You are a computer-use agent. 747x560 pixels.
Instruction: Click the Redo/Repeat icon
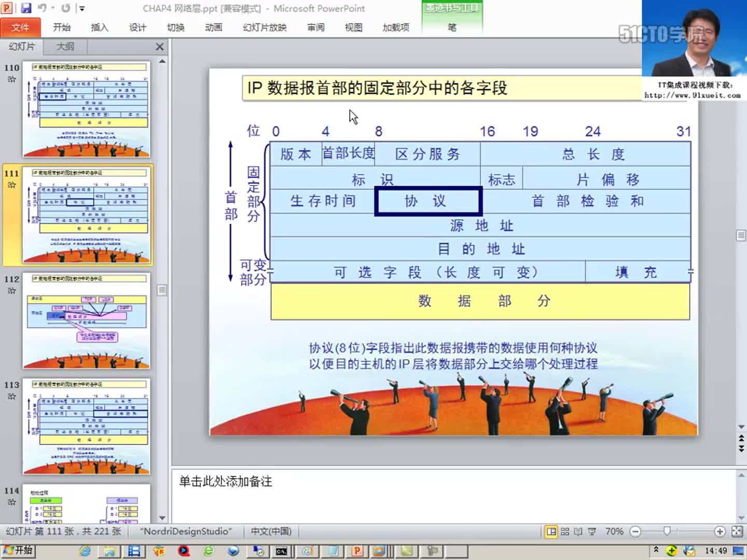coord(65,8)
